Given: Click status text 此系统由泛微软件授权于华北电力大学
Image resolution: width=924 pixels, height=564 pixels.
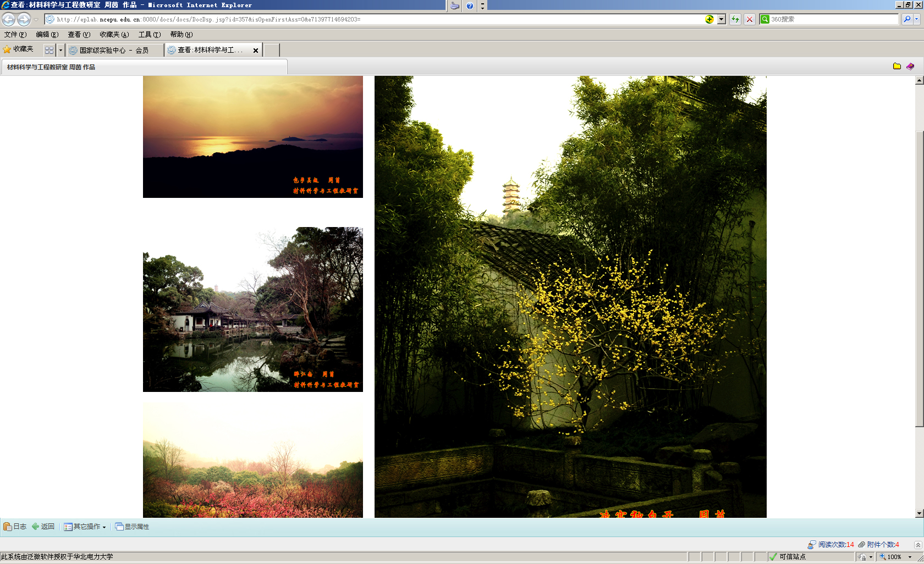Looking at the screenshot, I should (x=57, y=557).
